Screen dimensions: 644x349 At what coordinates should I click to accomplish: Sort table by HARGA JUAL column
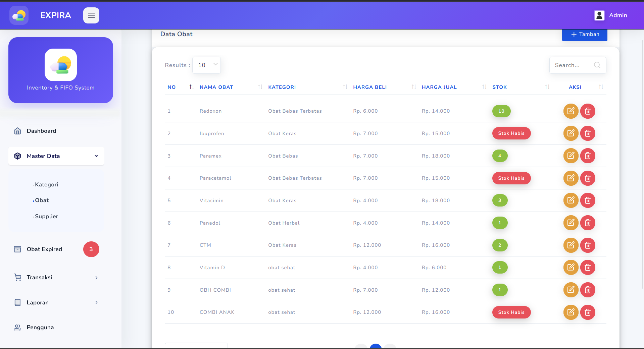click(454, 87)
